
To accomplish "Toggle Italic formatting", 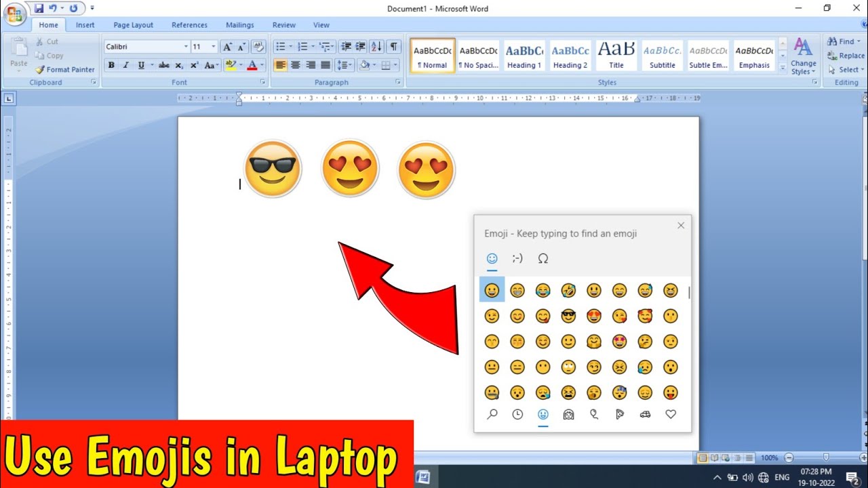I will point(125,65).
